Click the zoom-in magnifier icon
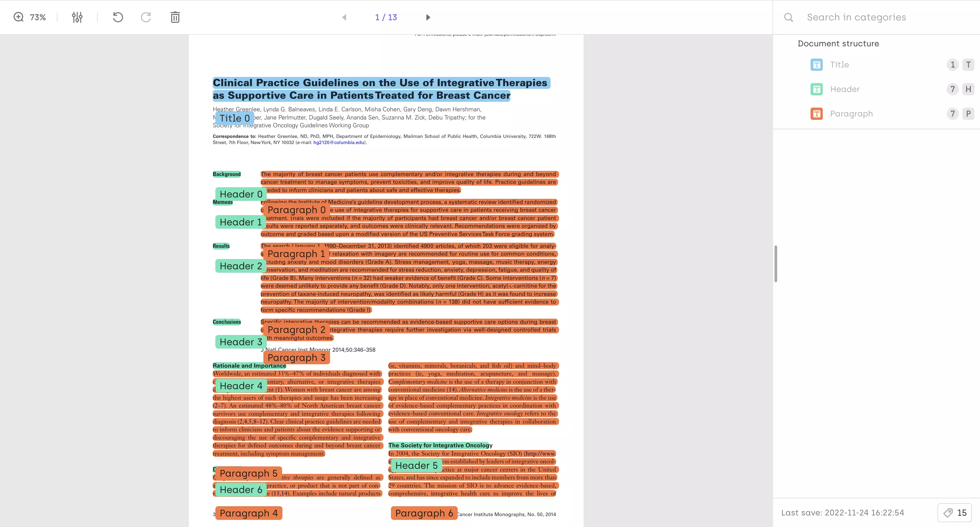This screenshot has width=980, height=527. coord(18,17)
